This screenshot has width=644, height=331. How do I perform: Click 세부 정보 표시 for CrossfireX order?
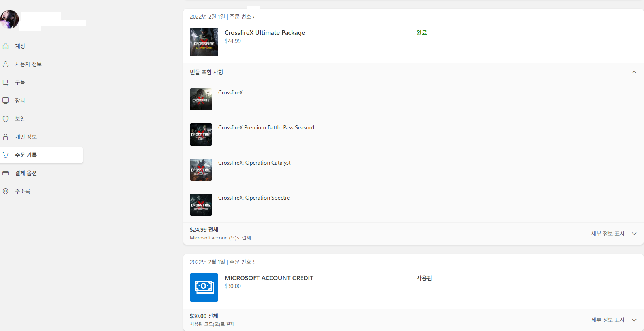click(608, 234)
